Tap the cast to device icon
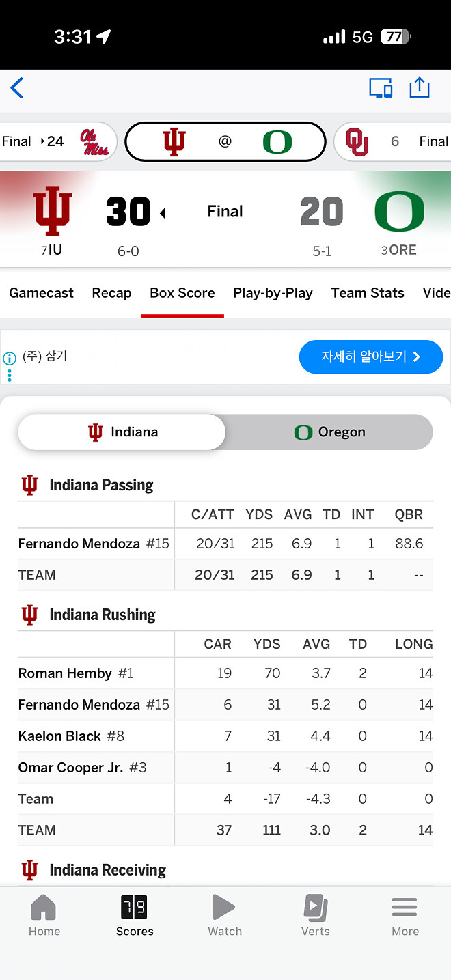The width and height of the screenshot is (451, 980). click(x=381, y=87)
